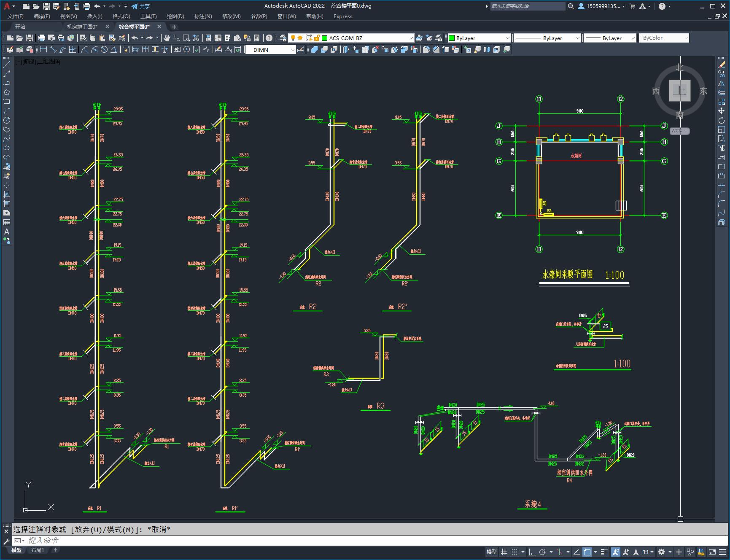
Task: Select the Multiline Text tool
Action: coord(7,232)
